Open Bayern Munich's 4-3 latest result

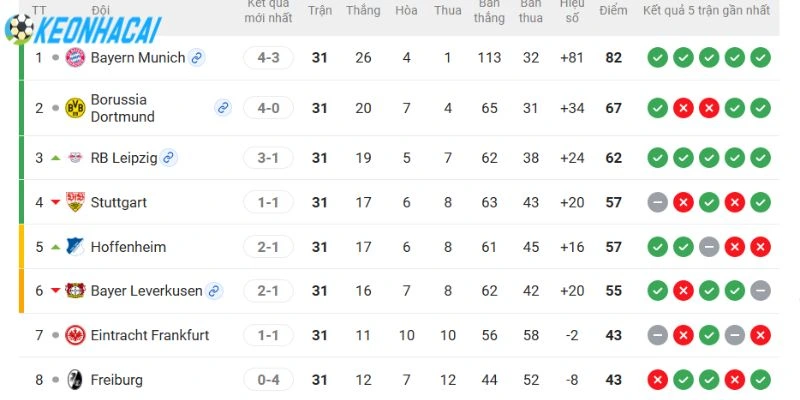coord(268,58)
